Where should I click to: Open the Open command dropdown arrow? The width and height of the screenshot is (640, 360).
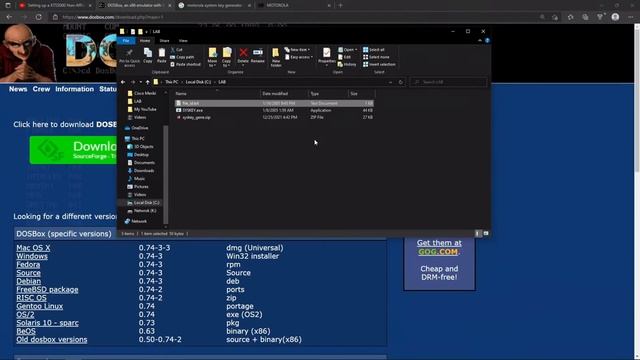pyautogui.click(x=356, y=50)
